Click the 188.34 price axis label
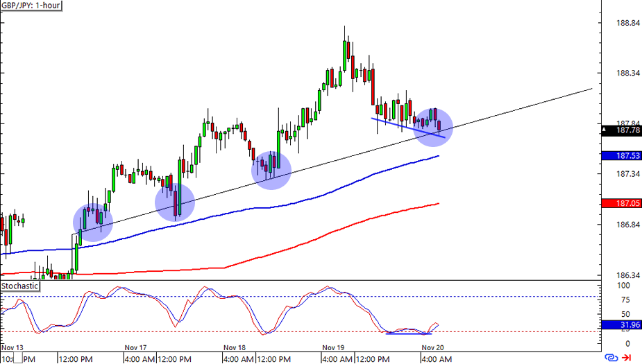Image resolution: width=642 pixels, height=364 pixels. pos(627,73)
